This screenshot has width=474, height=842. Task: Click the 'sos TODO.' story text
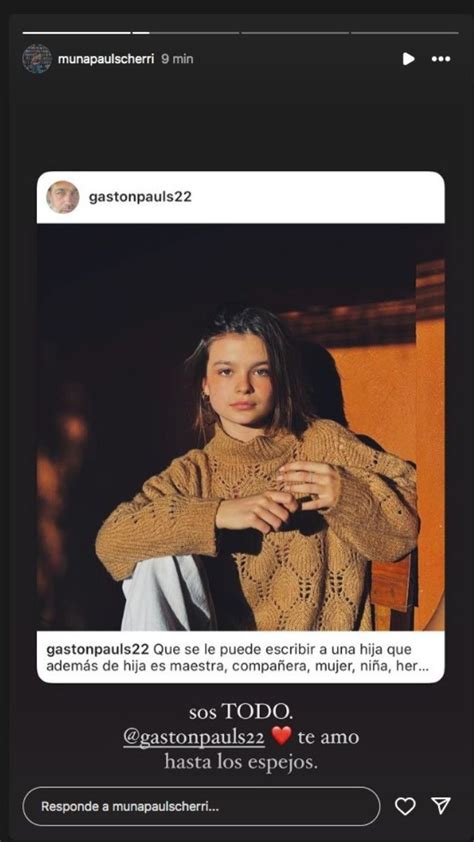click(x=241, y=712)
